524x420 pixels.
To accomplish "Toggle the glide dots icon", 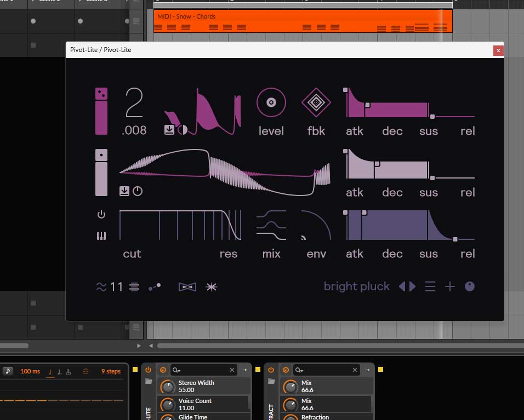I will [x=155, y=287].
